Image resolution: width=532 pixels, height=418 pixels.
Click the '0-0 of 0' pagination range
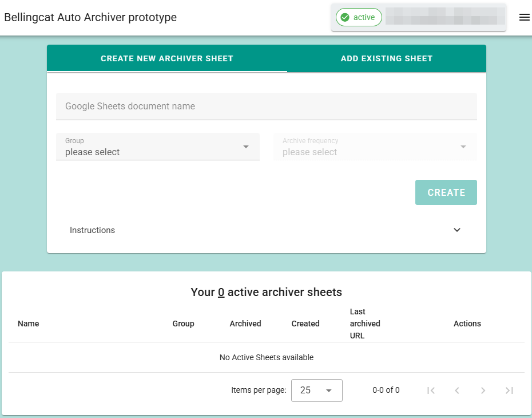386,390
